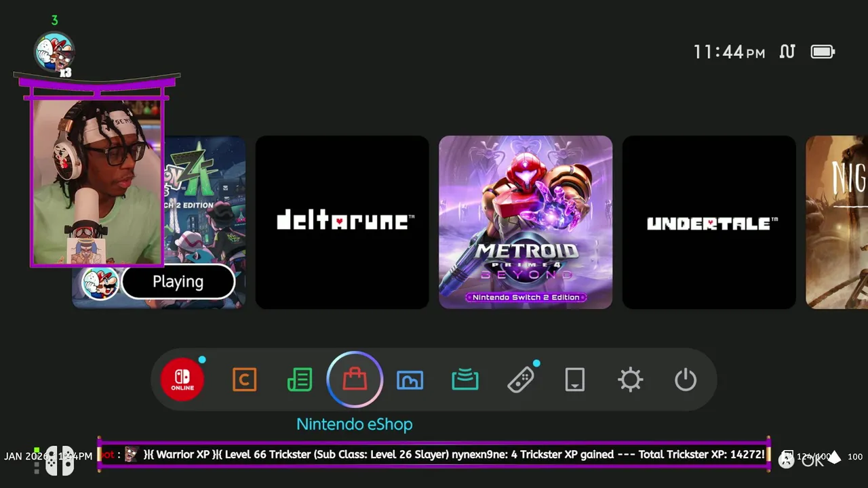Click the 11:44 PM clock
Image resolution: width=868 pixels, height=488 pixels.
tap(729, 52)
